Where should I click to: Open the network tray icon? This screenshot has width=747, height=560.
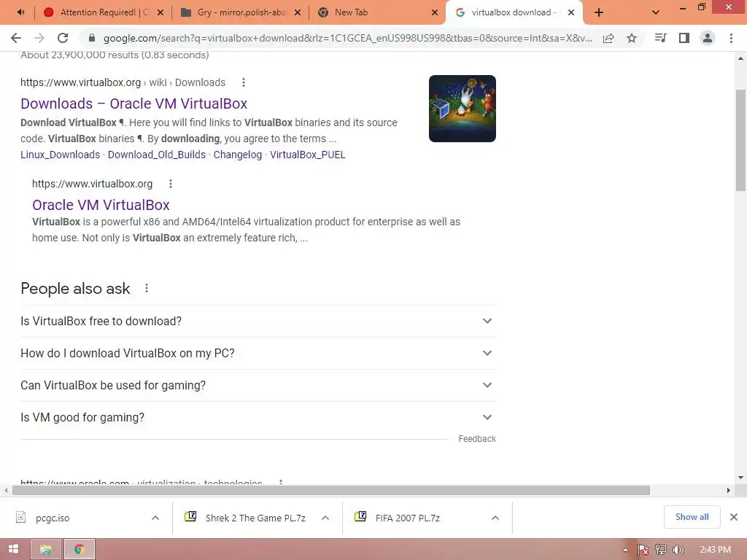click(661, 550)
